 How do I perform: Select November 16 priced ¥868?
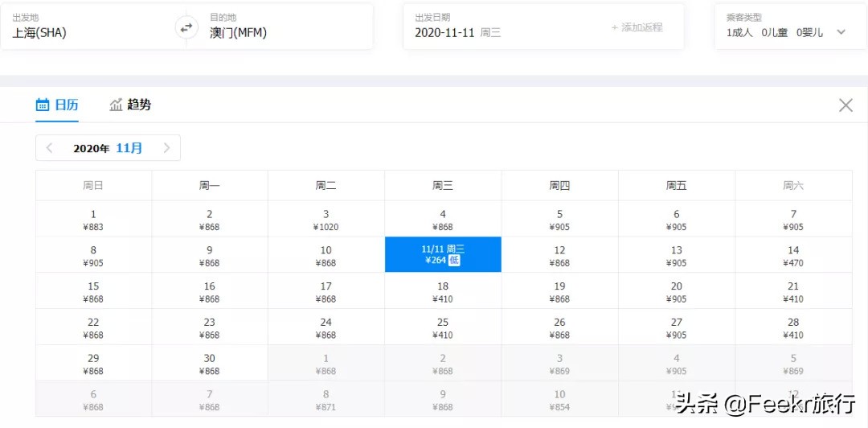210,291
